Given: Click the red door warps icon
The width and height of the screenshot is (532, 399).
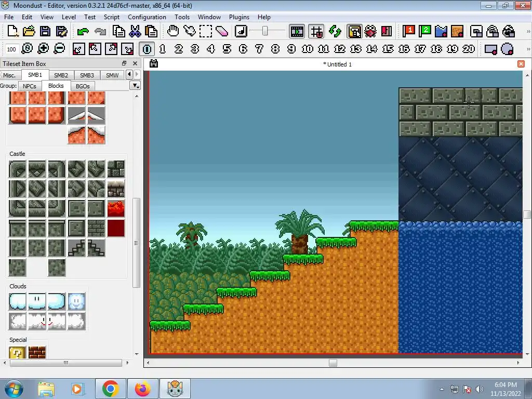Looking at the screenshot, I should [387, 31].
